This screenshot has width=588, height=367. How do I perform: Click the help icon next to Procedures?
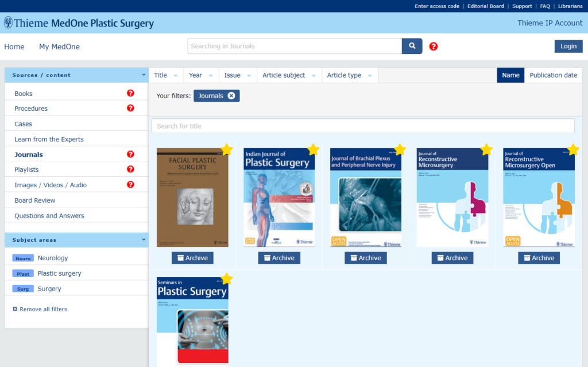[130, 108]
